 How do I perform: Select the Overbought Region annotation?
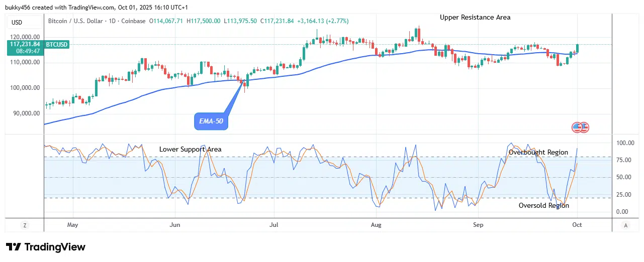pyautogui.click(x=538, y=153)
